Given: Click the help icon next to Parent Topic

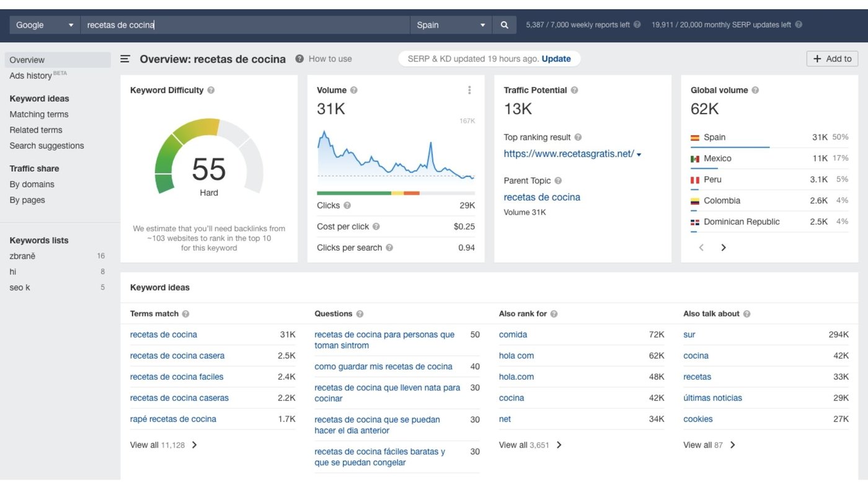Looking at the screenshot, I should click(558, 181).
